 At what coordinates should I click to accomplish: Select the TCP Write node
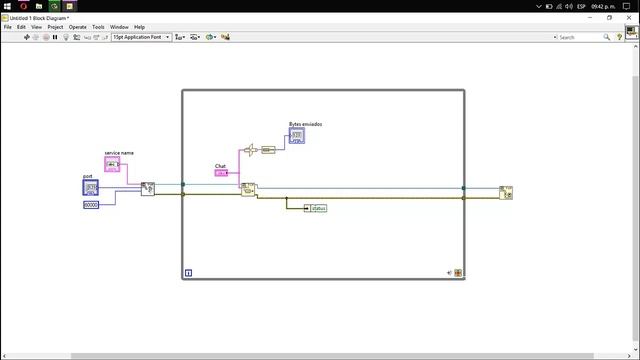tap(248, 189)
